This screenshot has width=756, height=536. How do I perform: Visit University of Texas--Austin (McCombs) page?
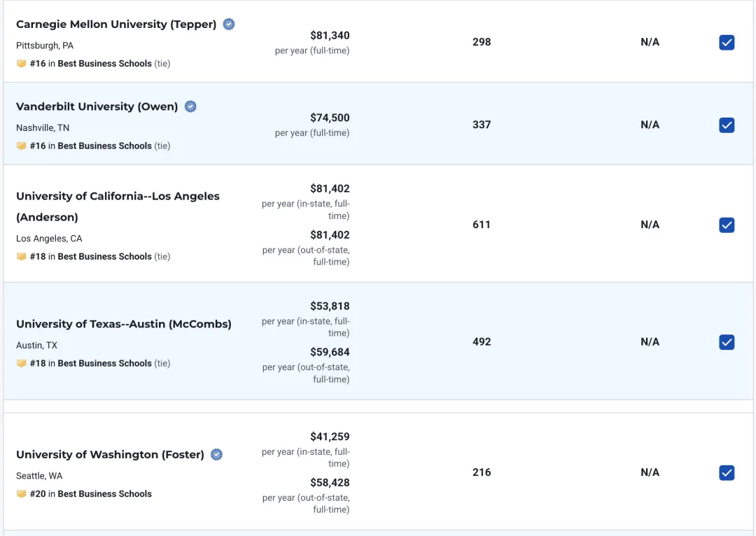click(x=123, y=324)
